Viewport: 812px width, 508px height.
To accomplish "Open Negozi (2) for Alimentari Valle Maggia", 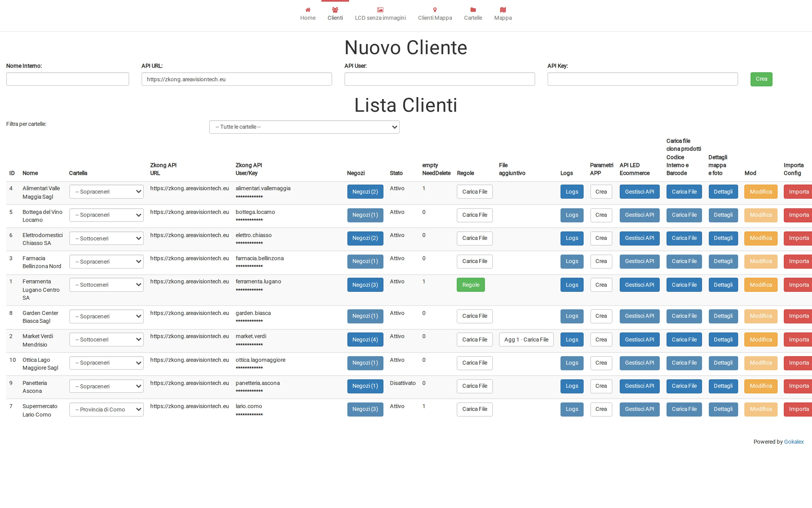I will 365,192.
